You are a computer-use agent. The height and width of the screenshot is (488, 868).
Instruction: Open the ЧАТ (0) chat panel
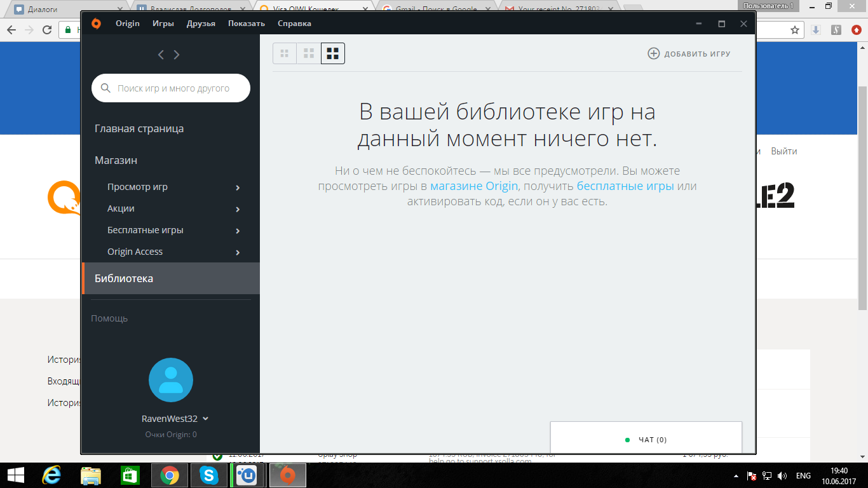646,437
